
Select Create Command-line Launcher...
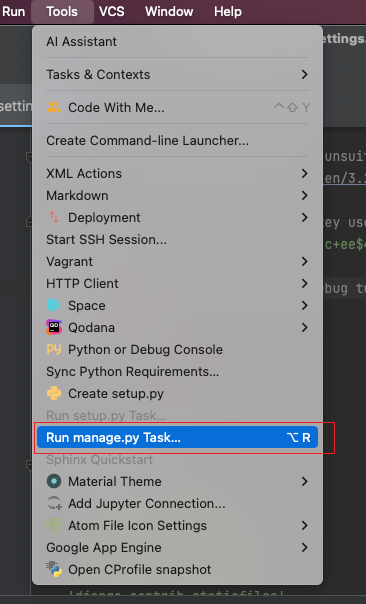[177, 141]
